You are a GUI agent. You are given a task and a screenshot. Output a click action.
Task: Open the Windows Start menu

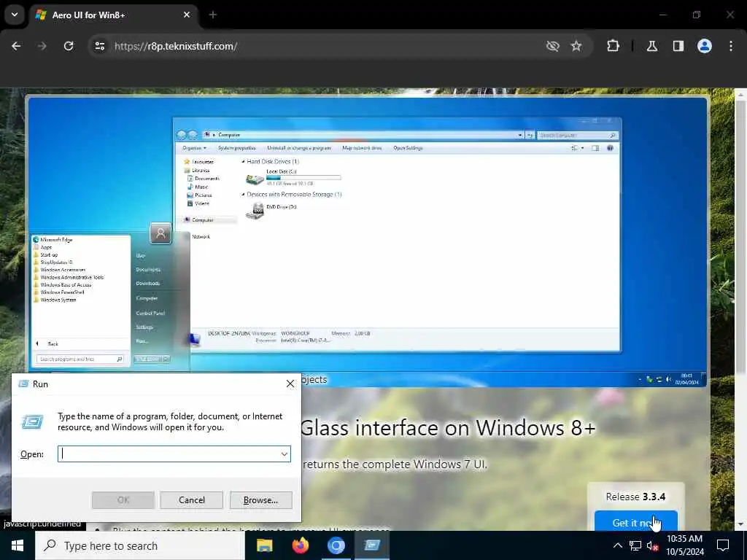click(18, 545)
